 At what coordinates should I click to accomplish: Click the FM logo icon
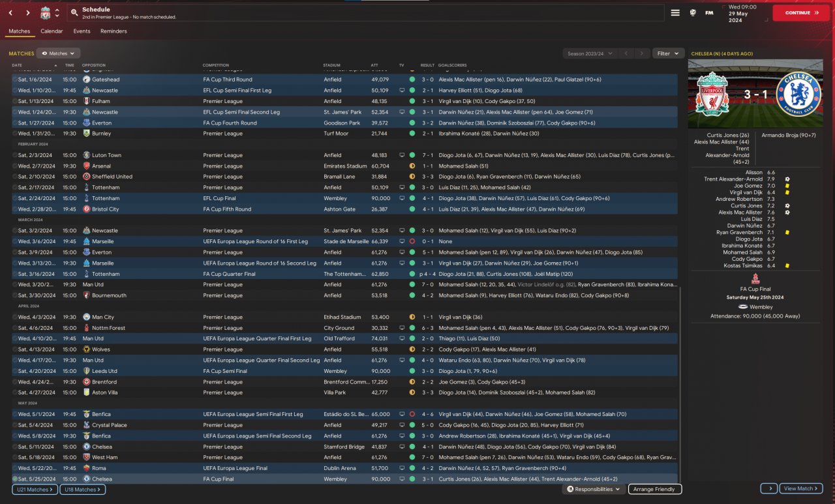coord(709,12)
